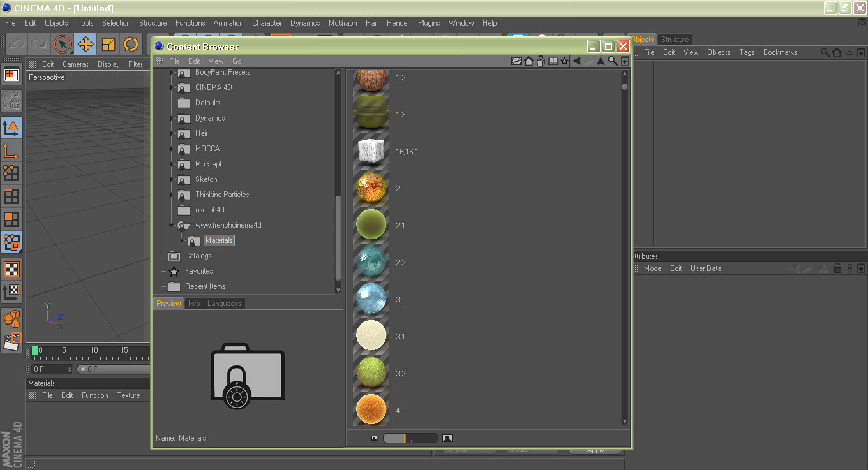Click the Object Manager home icon

[x=837, y=52]
